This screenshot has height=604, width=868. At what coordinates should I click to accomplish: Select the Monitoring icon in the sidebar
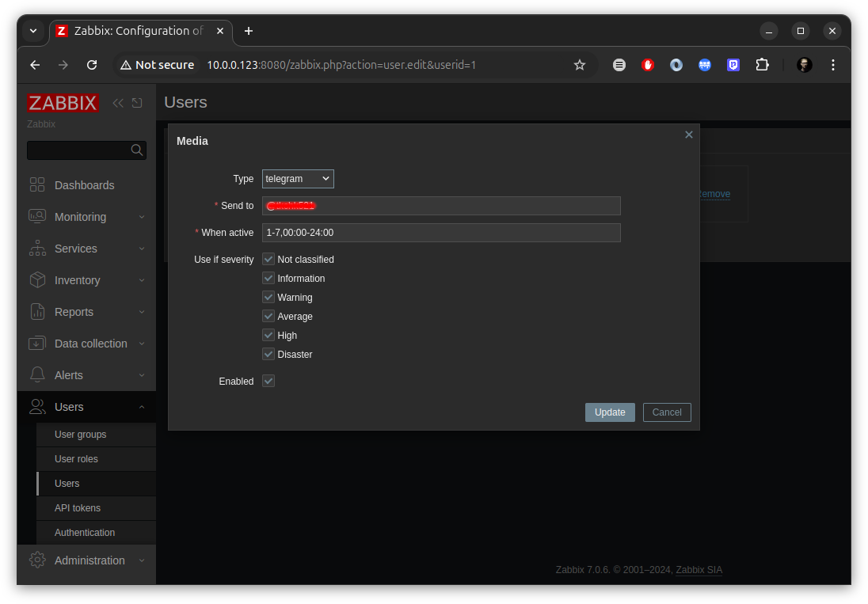[36, 216]
